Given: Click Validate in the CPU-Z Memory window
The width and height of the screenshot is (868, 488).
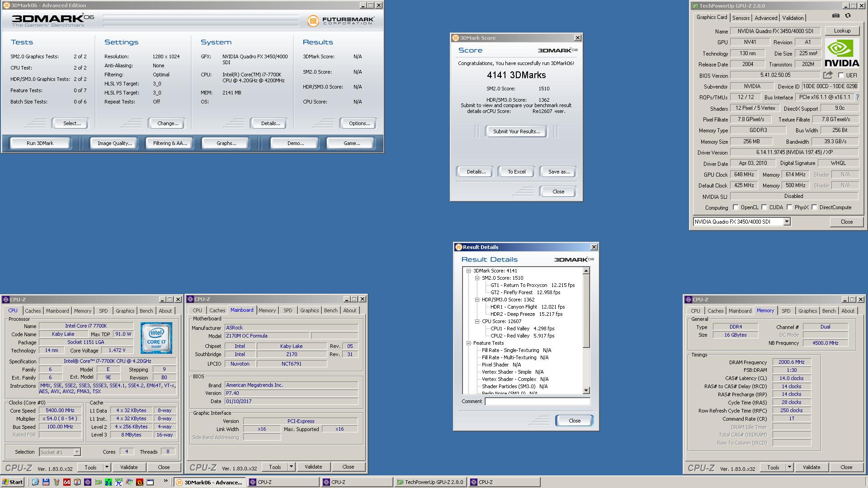Looking at the screenshot, I should click(x=811, y=467).
